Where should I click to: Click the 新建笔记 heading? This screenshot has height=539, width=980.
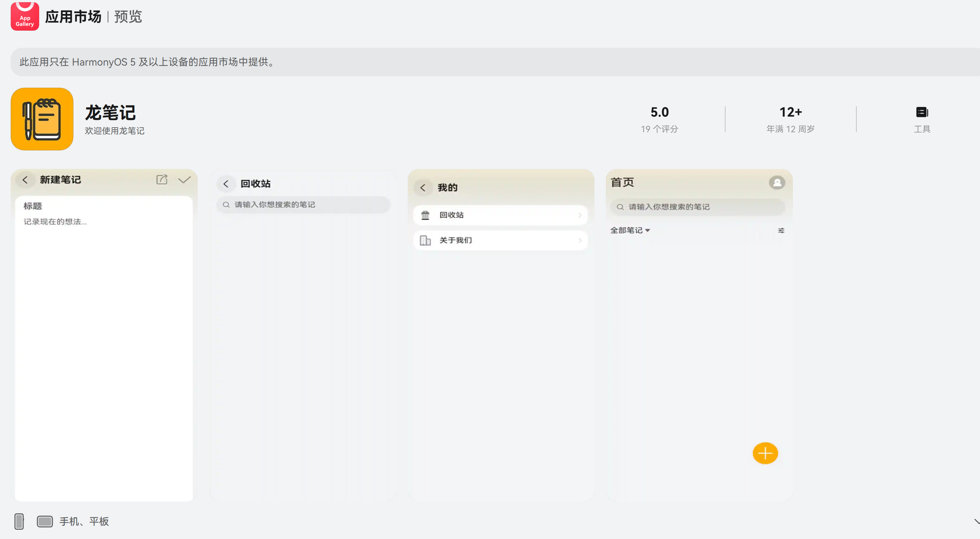click(x=61, y=180)
